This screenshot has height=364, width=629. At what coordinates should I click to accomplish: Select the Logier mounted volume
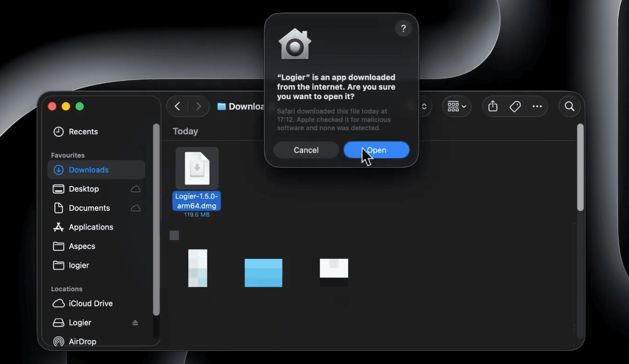(x=96, y=323)
